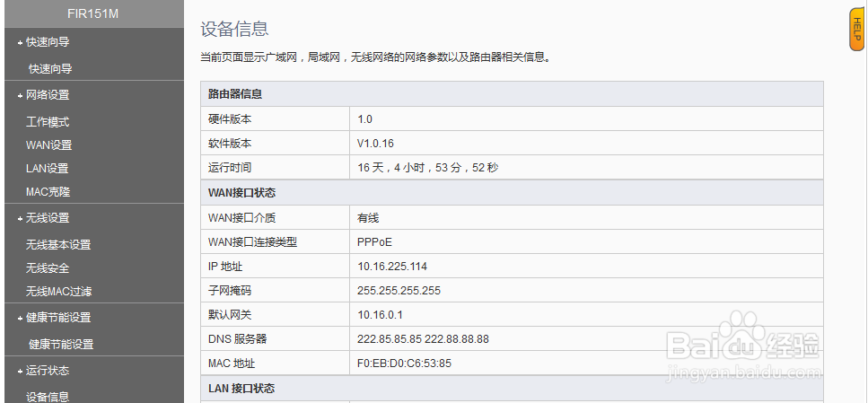Viewport: 868px width, 403px height.
Task: Open the indented 健康节能设置 sub-item link
Action: click(x=61, y=345)
